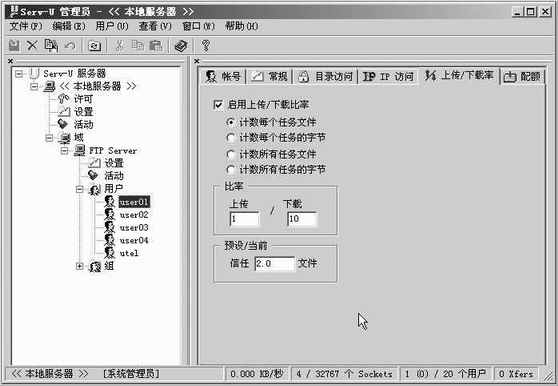
Task: Switch to the 上传/下载率 tab
Action: tap(459, 75)
